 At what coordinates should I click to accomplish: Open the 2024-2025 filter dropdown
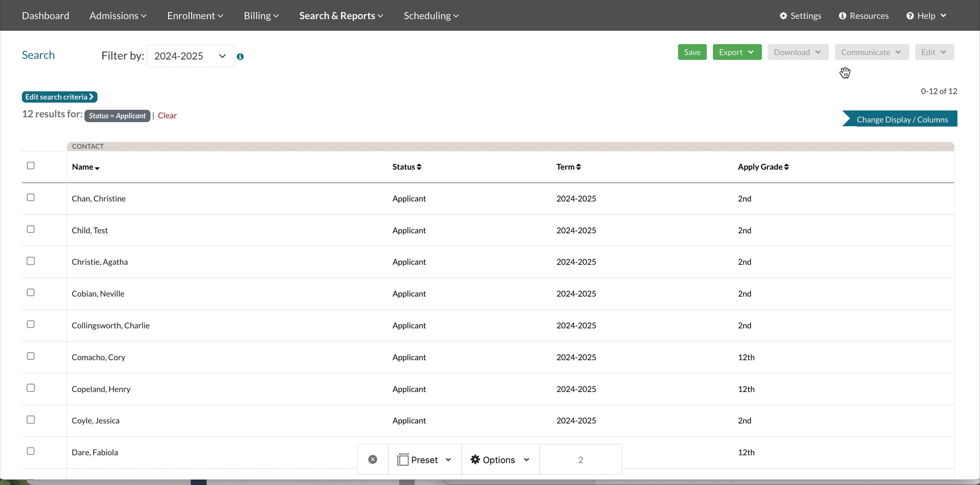(x=190, y=56)
